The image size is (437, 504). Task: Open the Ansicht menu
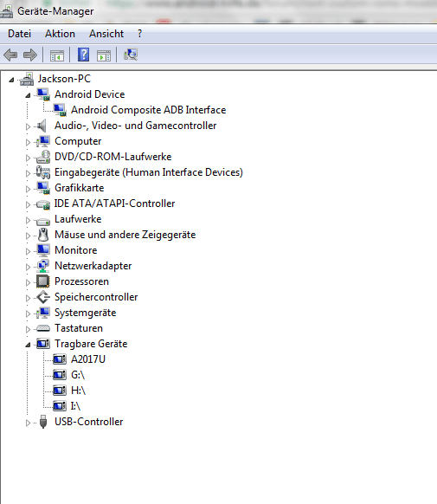tap(106, 34)
